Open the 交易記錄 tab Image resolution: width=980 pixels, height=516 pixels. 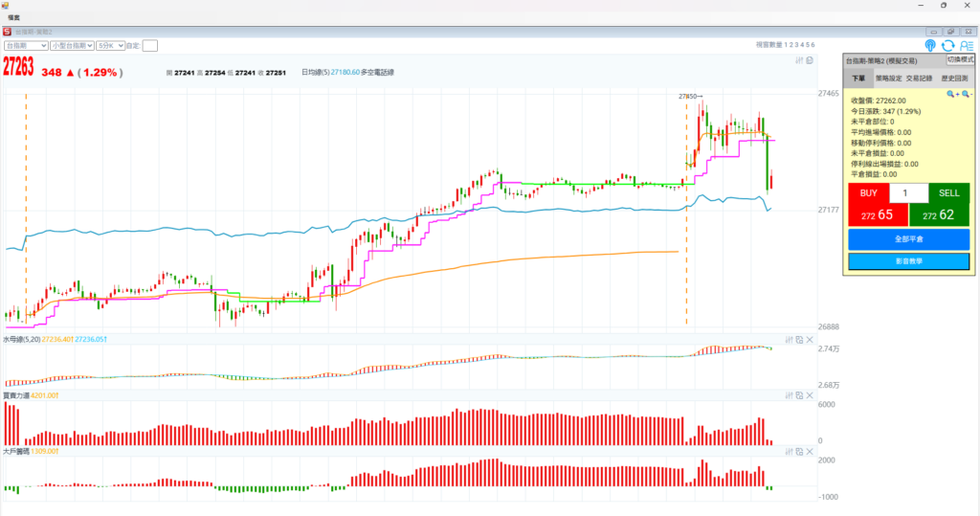(919, 79)
